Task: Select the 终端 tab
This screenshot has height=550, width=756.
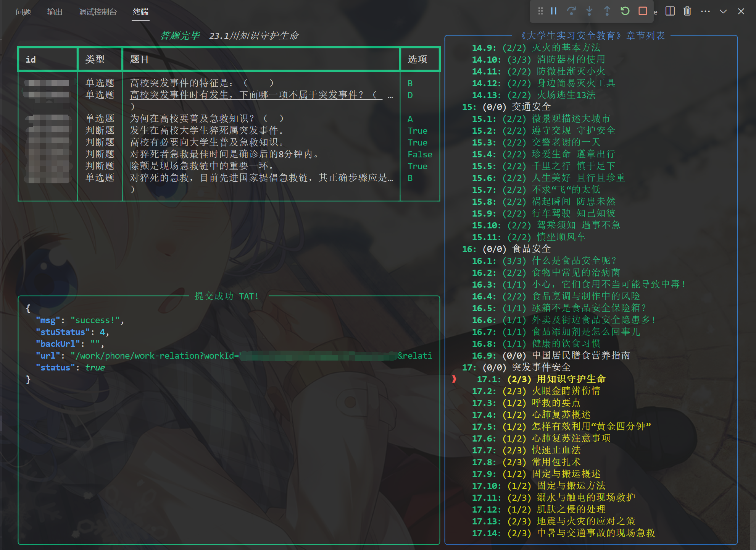Action: 140,12
